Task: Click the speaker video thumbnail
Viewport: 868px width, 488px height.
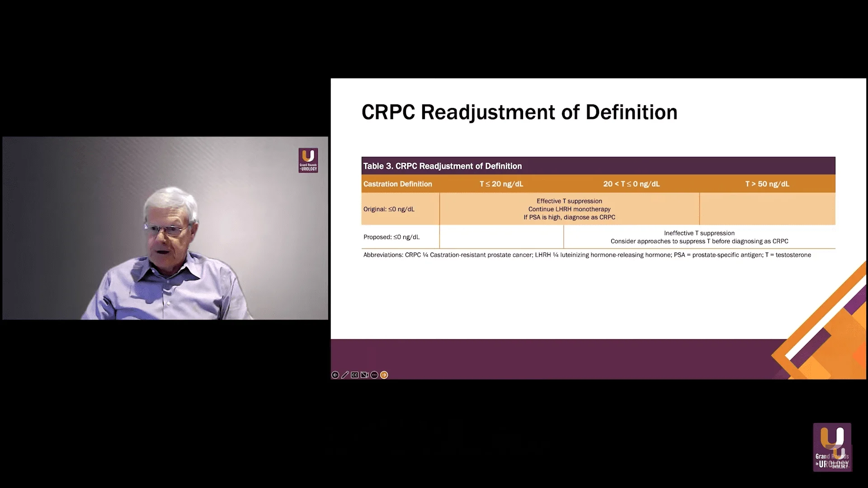Action: pos(165,228)
